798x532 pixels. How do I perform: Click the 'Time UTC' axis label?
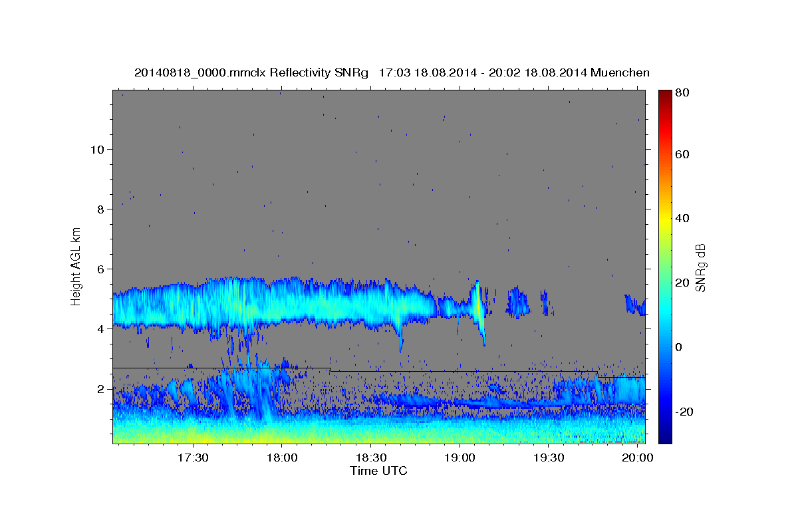coord(378,471)
